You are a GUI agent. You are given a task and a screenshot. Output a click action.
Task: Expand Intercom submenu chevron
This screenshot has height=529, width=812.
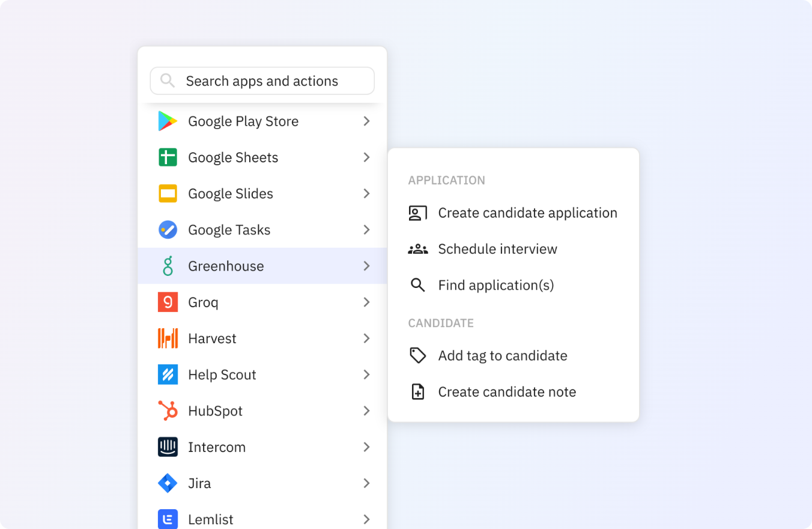click(x=366, y=447)
